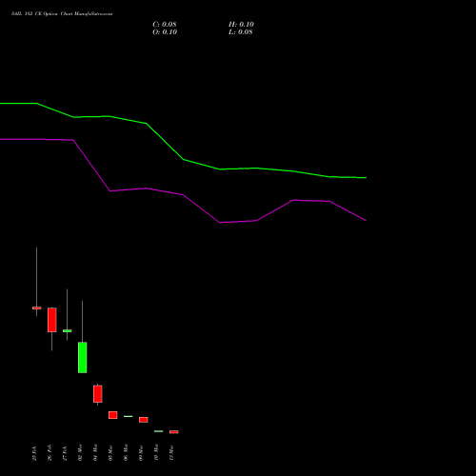
Task: Click the red candle for 09 Mar
Action: [144, 420]
